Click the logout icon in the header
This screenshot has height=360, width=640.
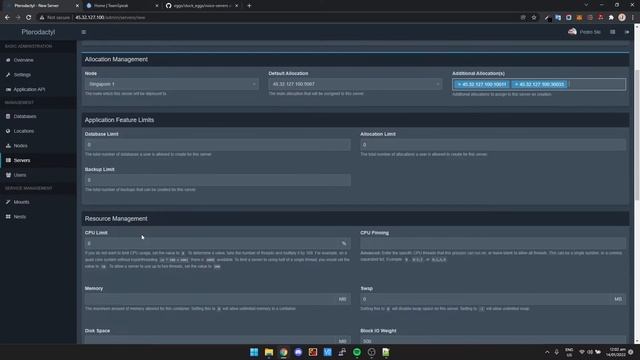(627, 32)
